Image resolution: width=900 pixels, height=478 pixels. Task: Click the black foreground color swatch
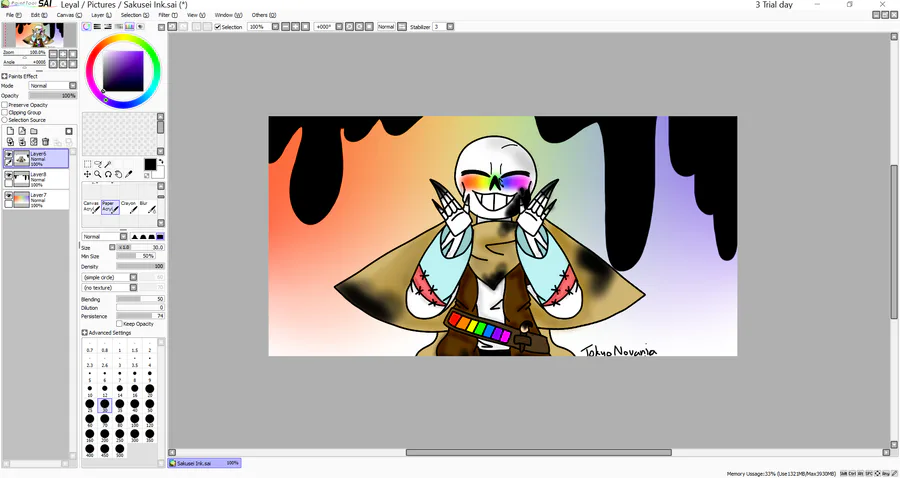click(150, 165)
